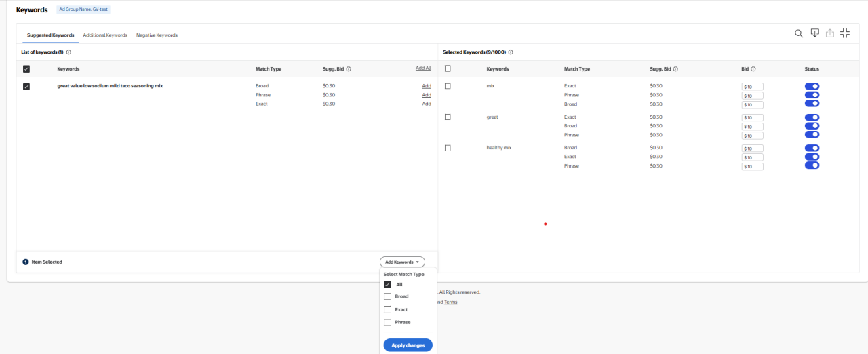Click info icon beside List of keywords
This screenshot has height=354, width=868.
click(69, 52)
